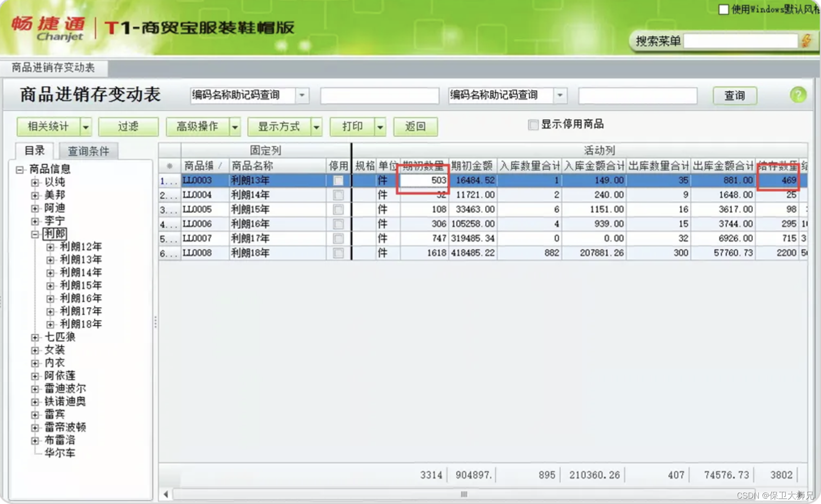Click the 利朗16年 name cell in table
The image size is (821, 504).
click(278, 224)
